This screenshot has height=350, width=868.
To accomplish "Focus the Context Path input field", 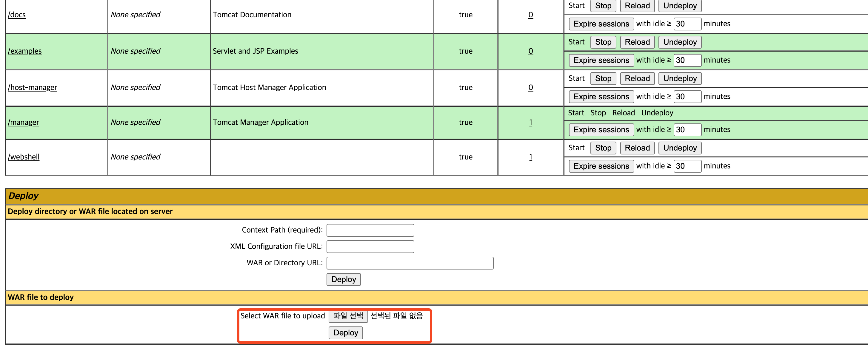I will coord(370,230).
